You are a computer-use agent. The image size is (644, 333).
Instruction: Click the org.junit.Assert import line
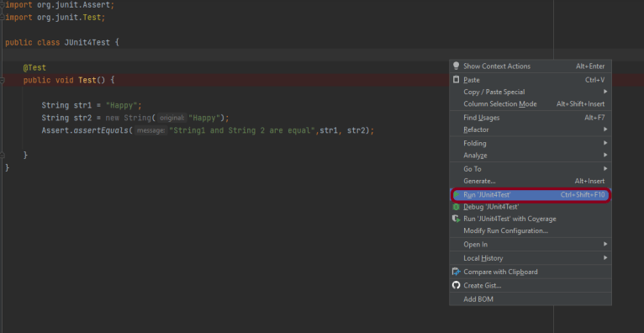pos(60,5)
